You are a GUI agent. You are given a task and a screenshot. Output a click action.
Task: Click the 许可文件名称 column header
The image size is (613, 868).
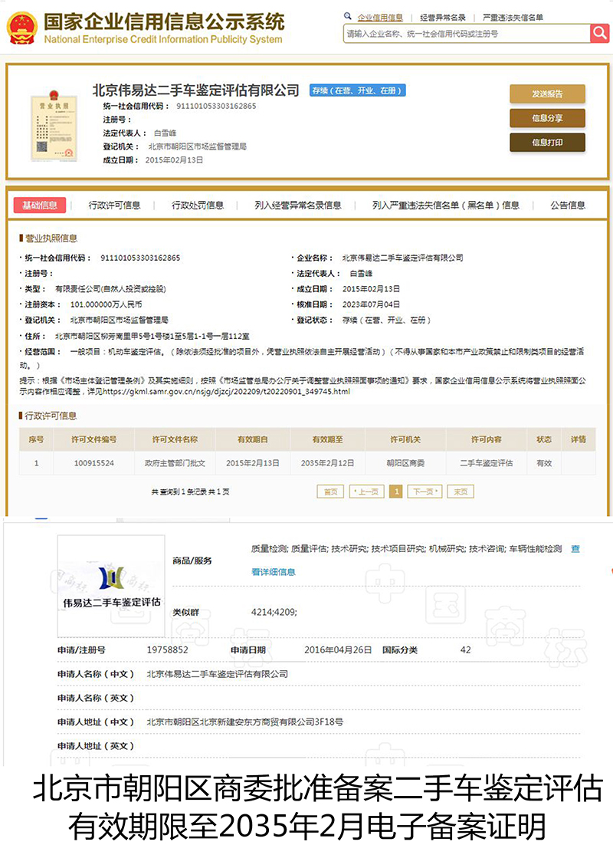pyautogui.click(x=175, y=439)
